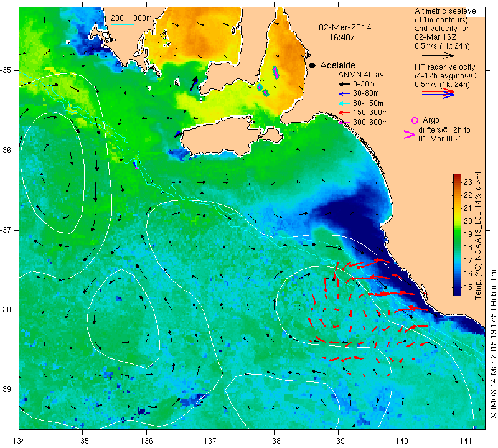This screenshot has height=448, width=498.
Task: Click the Adelaide city label
Action: 337,65
